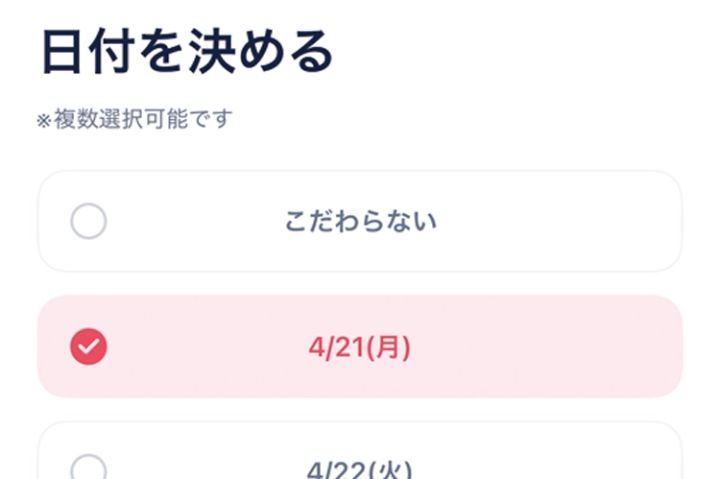Click the ※複数選択可能です note
The height and width of the screenshot is (479, 720).
pyautogui.click(x=134, y=120)
